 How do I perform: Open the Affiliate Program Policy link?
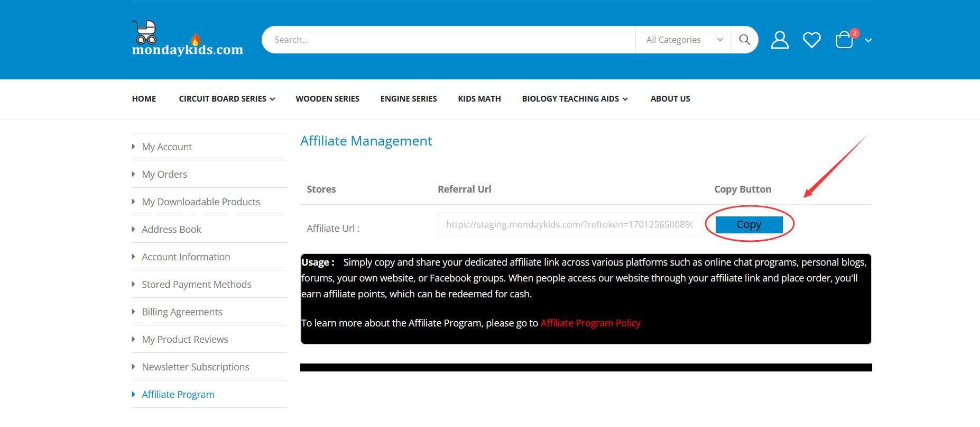tap(590, 323)
